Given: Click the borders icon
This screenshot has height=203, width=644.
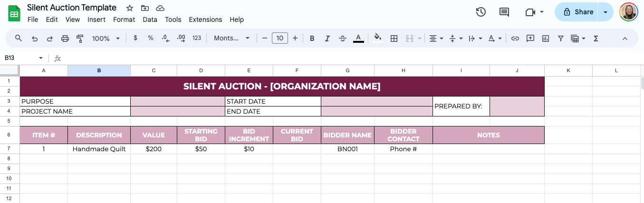Looking at the screenshot, I should click(x=394, y=39).
